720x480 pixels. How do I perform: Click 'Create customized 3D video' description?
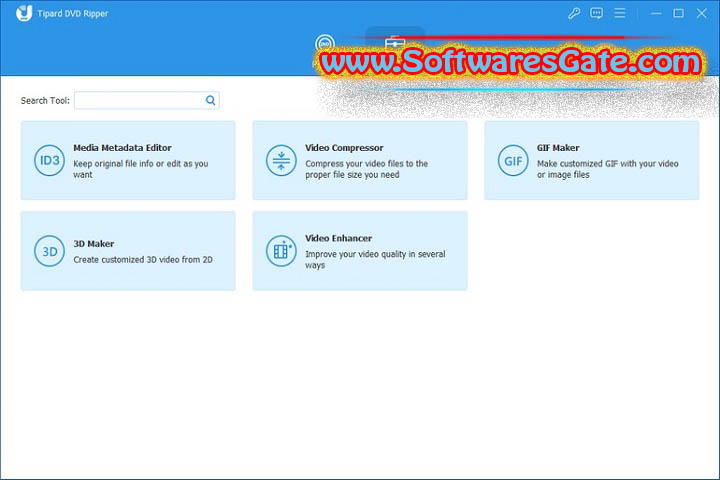pyautogui.click(x=143, y=260)
